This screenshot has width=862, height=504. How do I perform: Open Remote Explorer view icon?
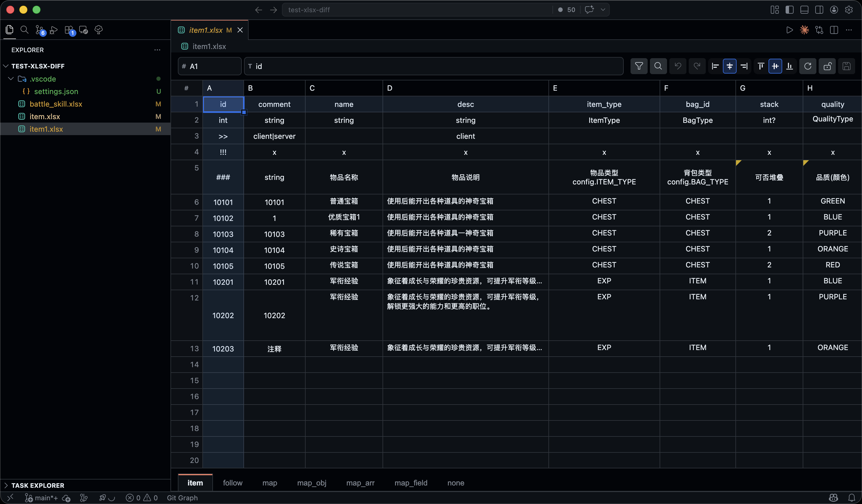coord(84,30)
